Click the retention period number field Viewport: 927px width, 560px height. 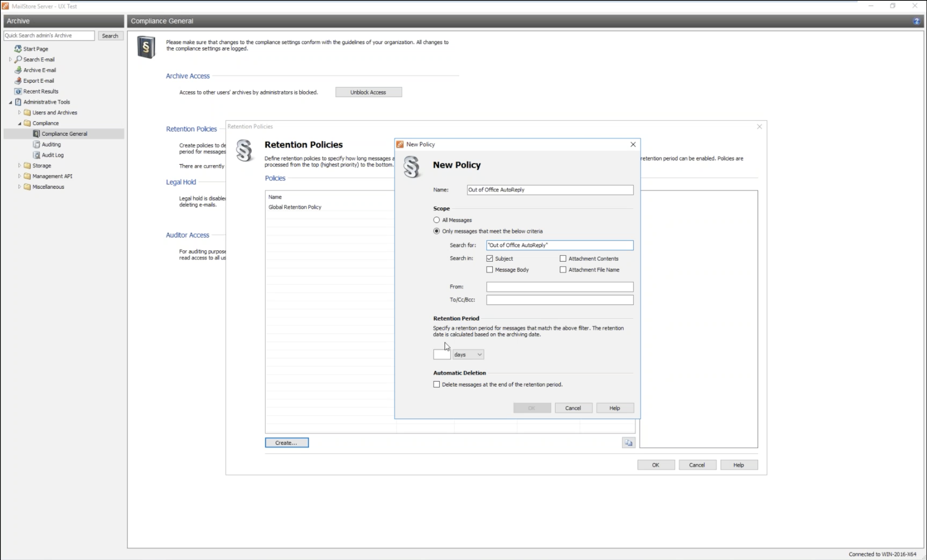point(442,354)
